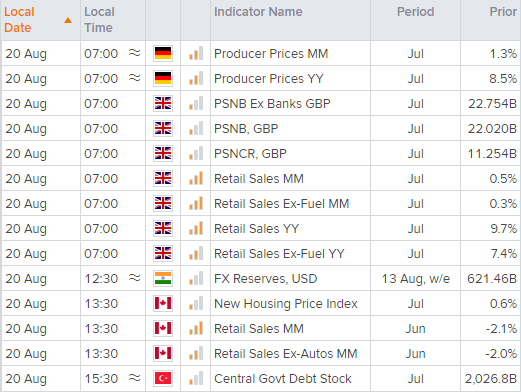Open UK Retail Sales YY indicator
This screenshot has width=521, height=392.
click(x=256, y=228)
